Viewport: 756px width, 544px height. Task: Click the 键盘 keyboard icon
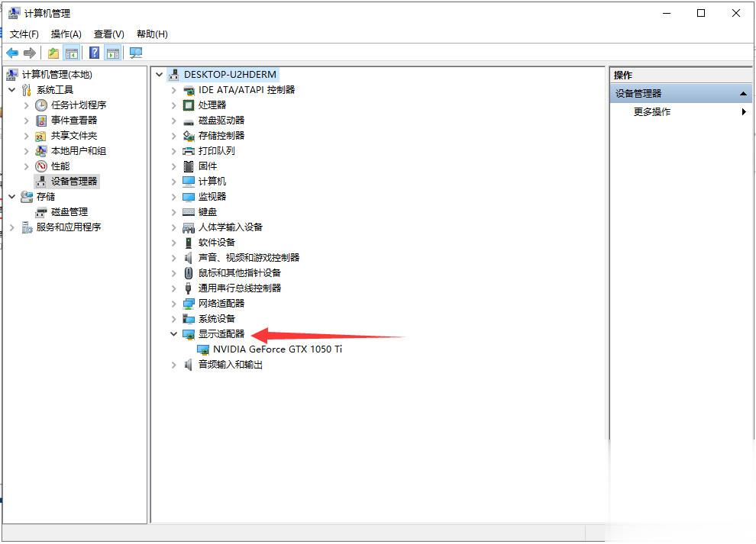tap(189, 212)
